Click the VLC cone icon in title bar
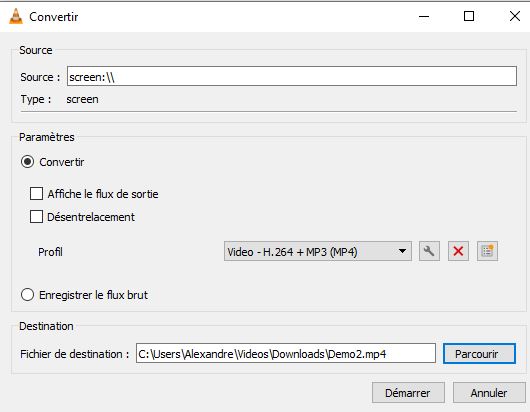This screenshot has width=530, height=412. tap(16, 16)
